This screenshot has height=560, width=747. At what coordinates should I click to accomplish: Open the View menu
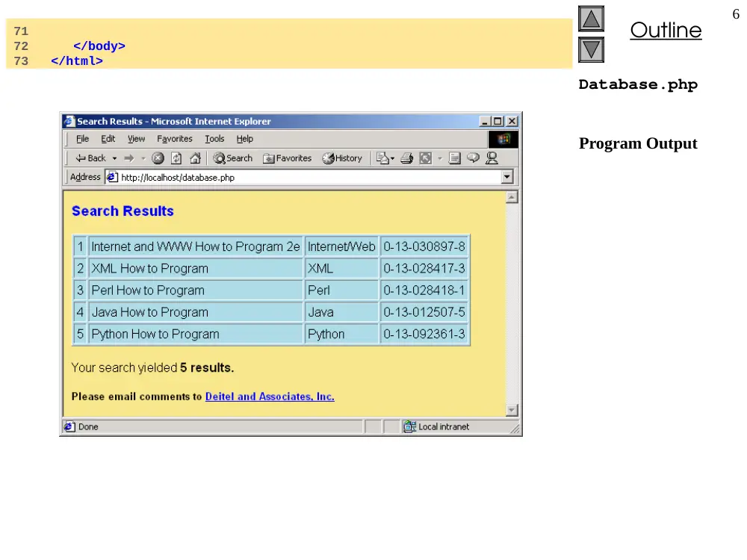(136, 139)
